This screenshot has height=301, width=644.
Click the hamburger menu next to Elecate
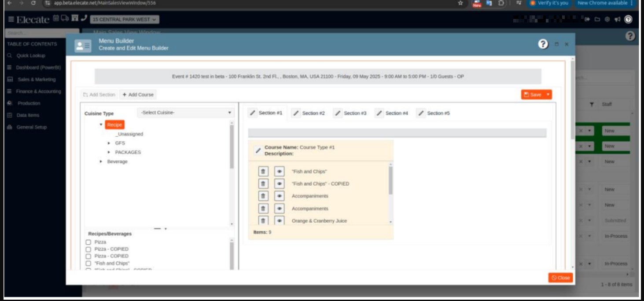11,19
